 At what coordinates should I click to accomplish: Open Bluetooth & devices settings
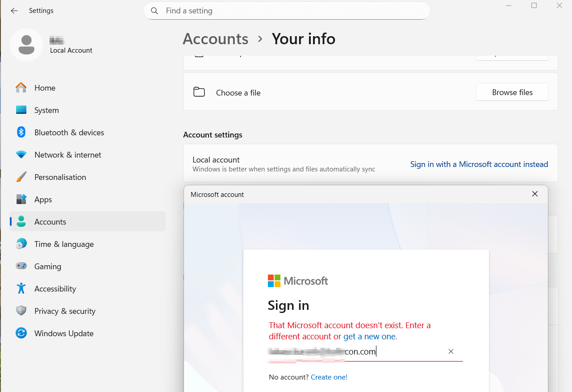[88, 133]
